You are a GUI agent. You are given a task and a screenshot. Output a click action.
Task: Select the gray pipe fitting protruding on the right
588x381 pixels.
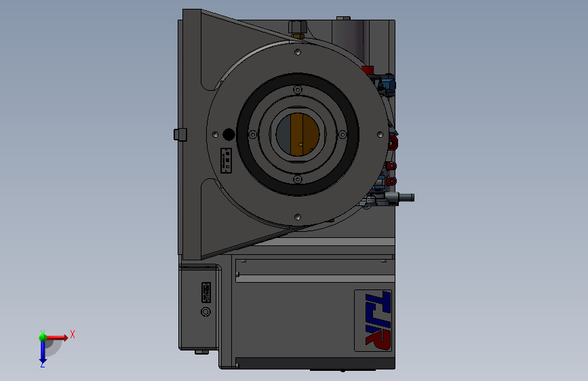[399, 197]
